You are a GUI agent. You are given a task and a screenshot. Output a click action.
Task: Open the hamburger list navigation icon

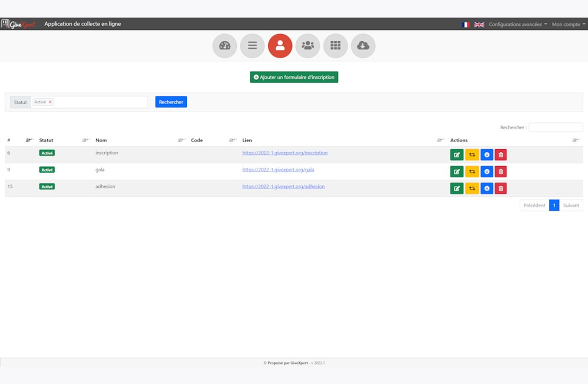(252, 46)
